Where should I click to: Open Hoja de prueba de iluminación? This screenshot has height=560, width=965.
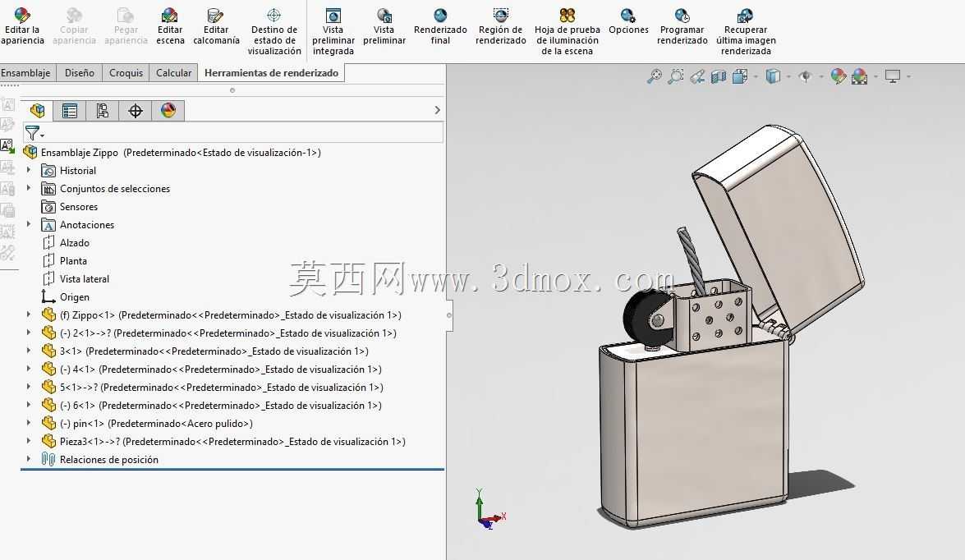(x=567, y=32)
